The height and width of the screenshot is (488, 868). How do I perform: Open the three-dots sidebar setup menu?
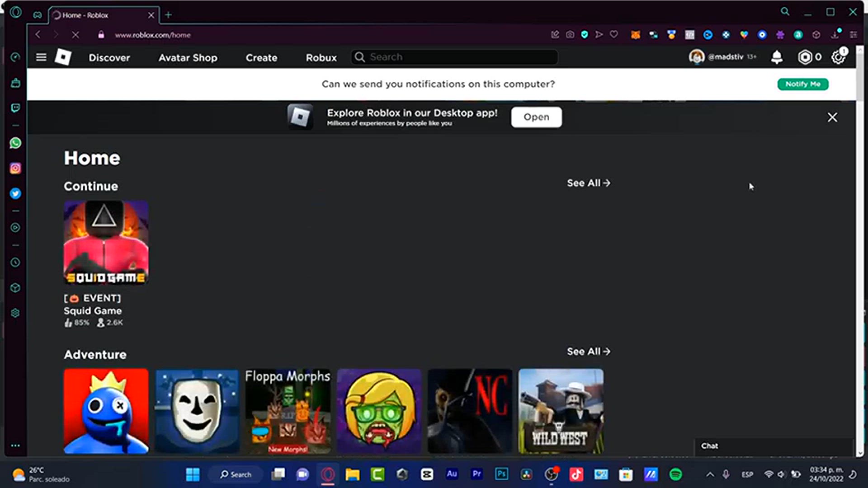[x=15, y=446]
